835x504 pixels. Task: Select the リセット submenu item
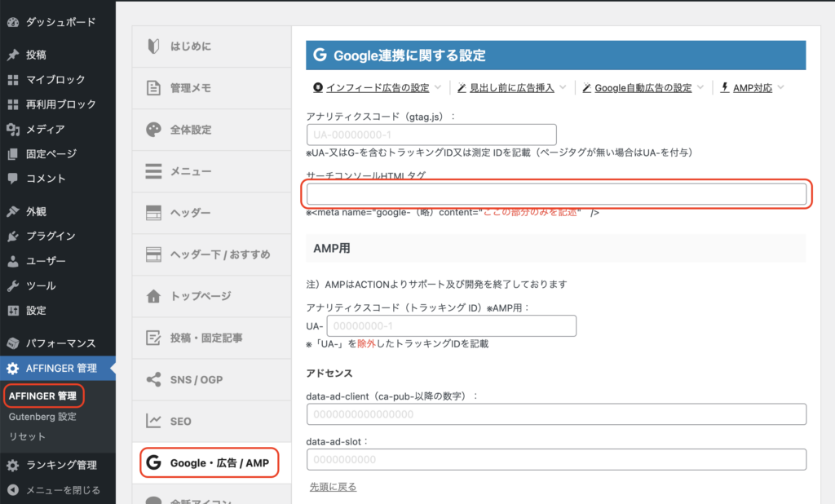tap(27, 437)
